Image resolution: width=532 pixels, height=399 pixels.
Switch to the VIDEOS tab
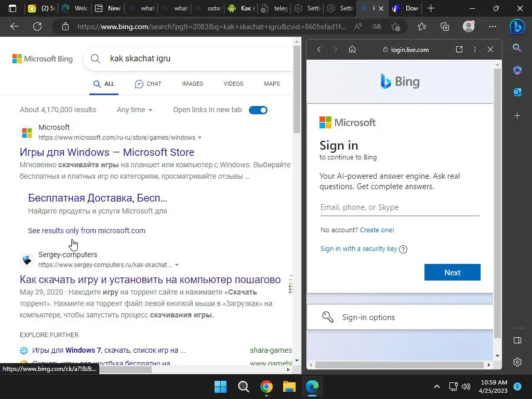click(233, 84)
